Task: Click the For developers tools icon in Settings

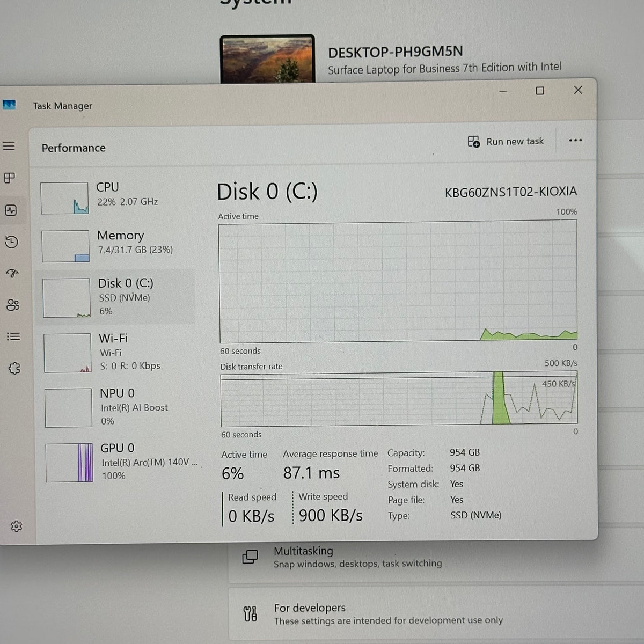Action: (250, 613)
